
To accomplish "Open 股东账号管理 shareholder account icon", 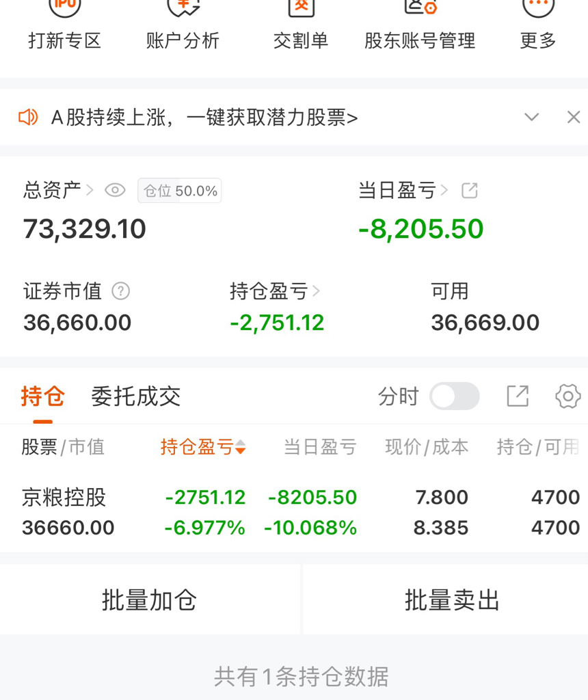I will click(x=420, y=8).
